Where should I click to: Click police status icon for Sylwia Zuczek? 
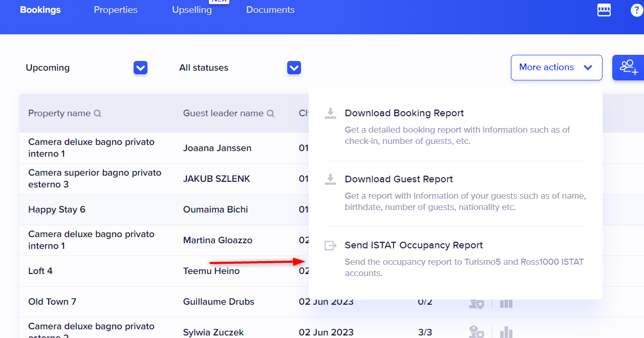pos(476,332)
